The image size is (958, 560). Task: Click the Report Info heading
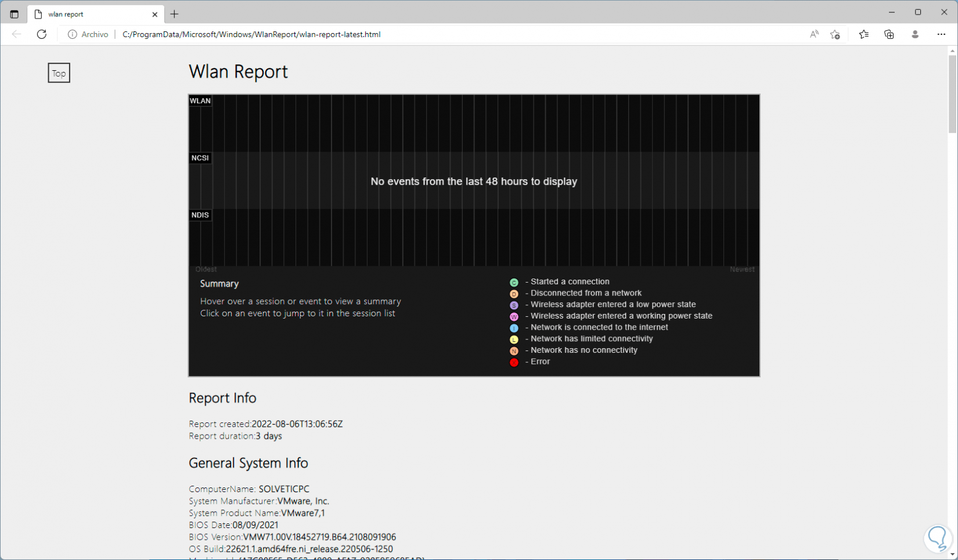coord(222,398)
